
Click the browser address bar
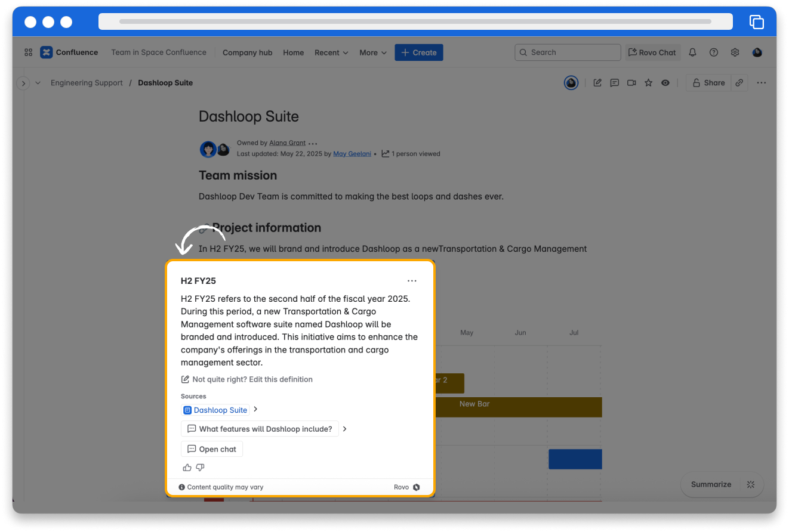[415, 21]
